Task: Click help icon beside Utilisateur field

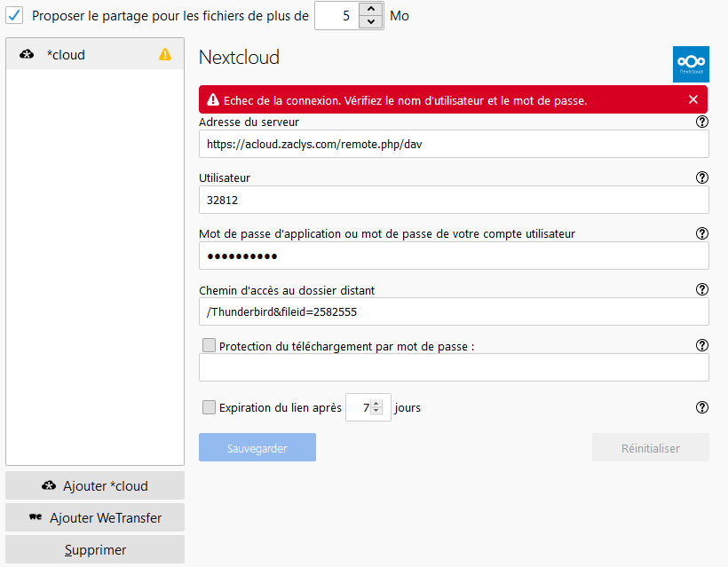Action: pos(702,177)
